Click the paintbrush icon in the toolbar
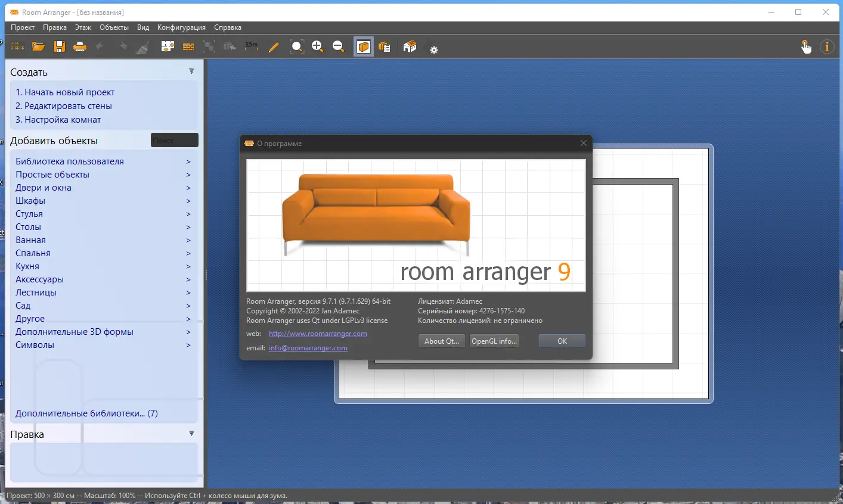The width and height of the screenshot is (843, 504). coord(142,46)
